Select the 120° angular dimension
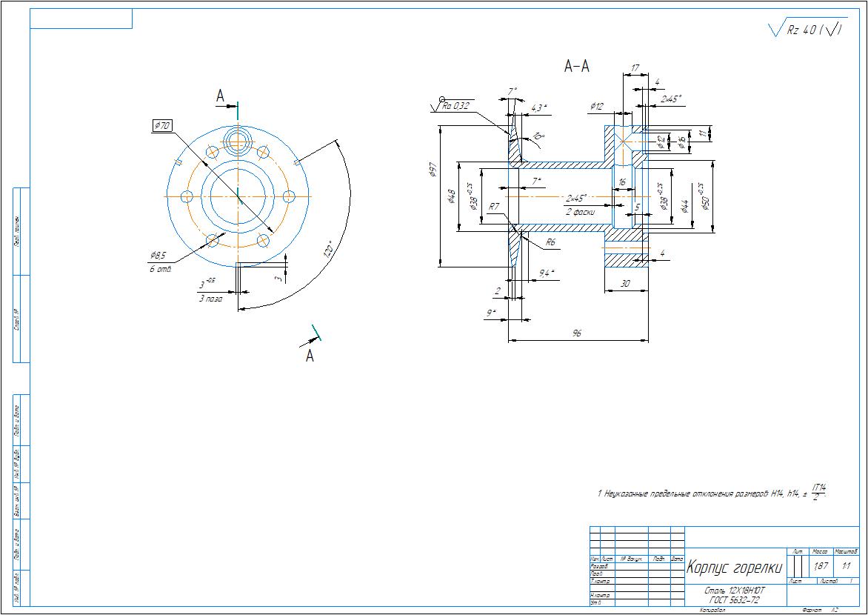 point(327,248)
